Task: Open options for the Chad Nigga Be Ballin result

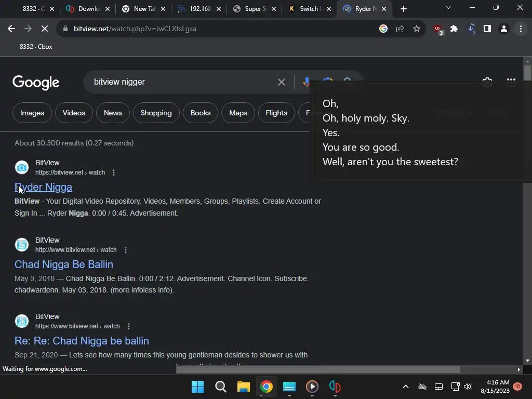Action: tap(126, 250)
